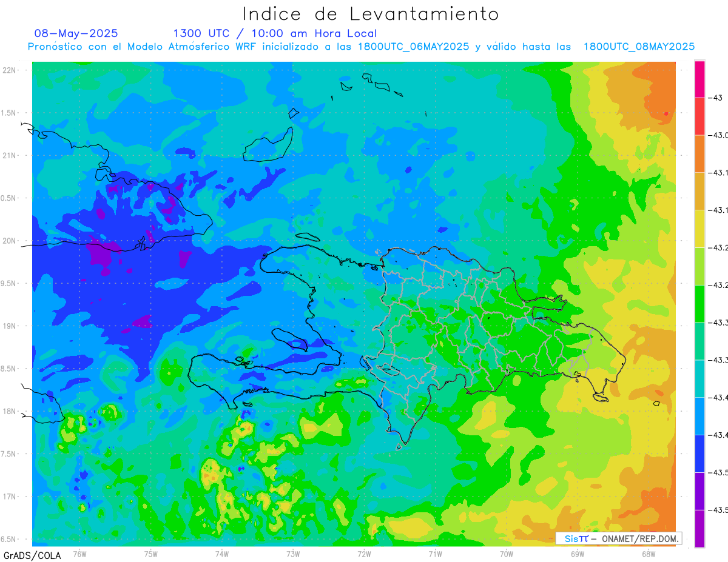Click the "72W" longitude axis label
Screen dimensions: 728x562
[364, 554]
